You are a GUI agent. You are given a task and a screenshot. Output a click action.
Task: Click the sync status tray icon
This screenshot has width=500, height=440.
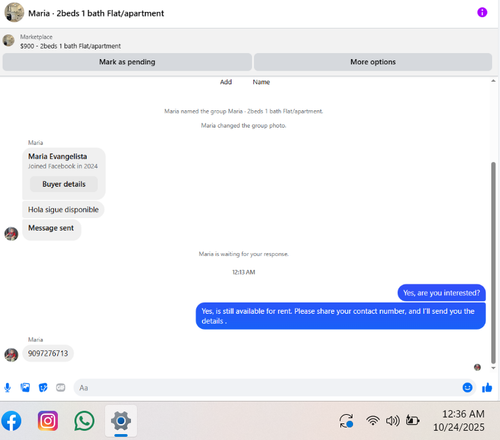[x=346, y=421]
